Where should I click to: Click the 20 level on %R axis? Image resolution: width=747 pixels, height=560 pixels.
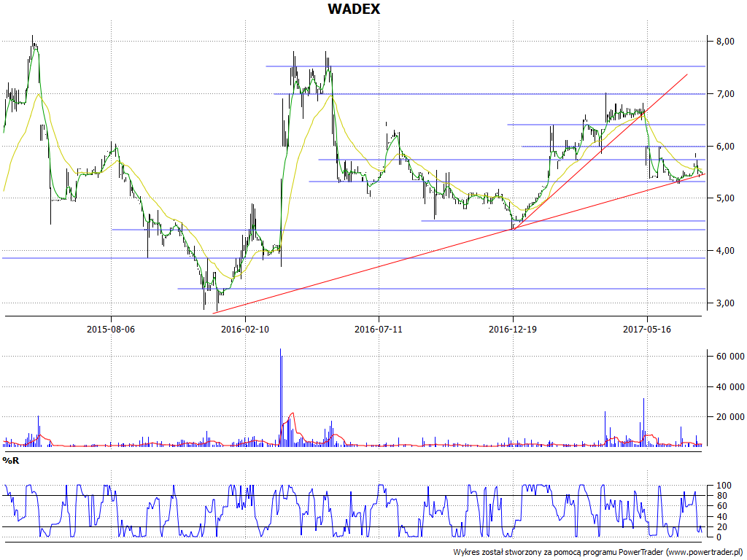(721, 526)
